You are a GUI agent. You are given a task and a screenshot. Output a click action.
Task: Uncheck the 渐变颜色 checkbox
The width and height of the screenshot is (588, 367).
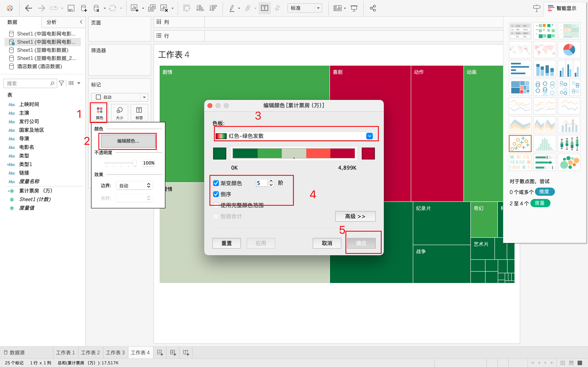(216, 183)
